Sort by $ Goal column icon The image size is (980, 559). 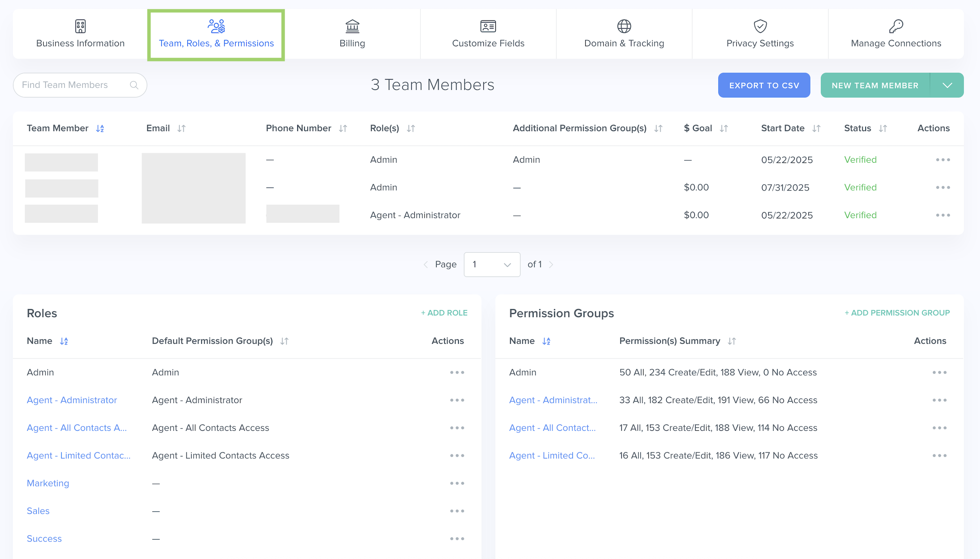(723, 128)
